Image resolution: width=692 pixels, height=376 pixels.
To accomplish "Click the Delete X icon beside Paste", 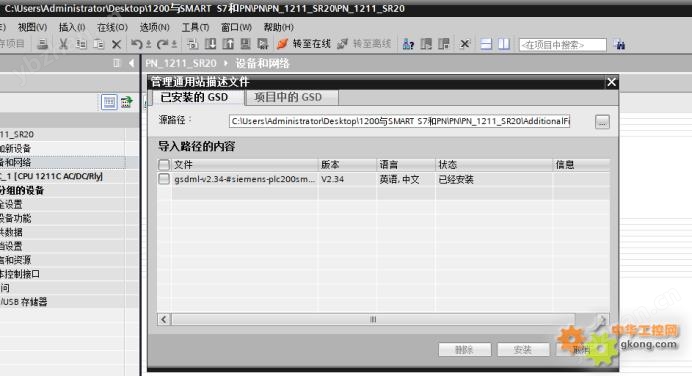I will pyautogui.click(x=117, y=44).
